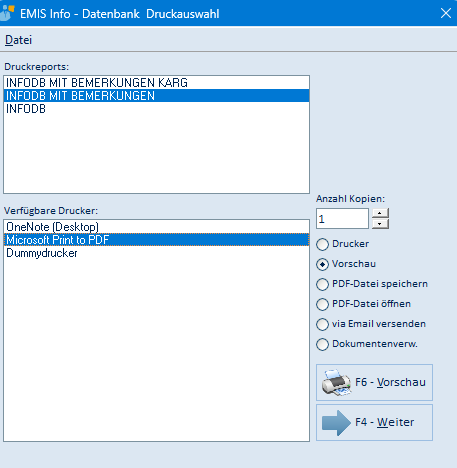
Task: Click the EMIS app icon in title bar
Action: click(x=7, y=14)
